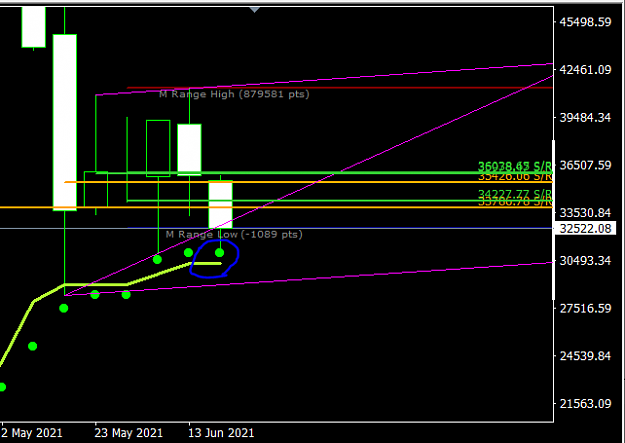Screen dimensions: 625x443
Task: Click the '2 May 2021' date label
Action: (x=32, y=433)
